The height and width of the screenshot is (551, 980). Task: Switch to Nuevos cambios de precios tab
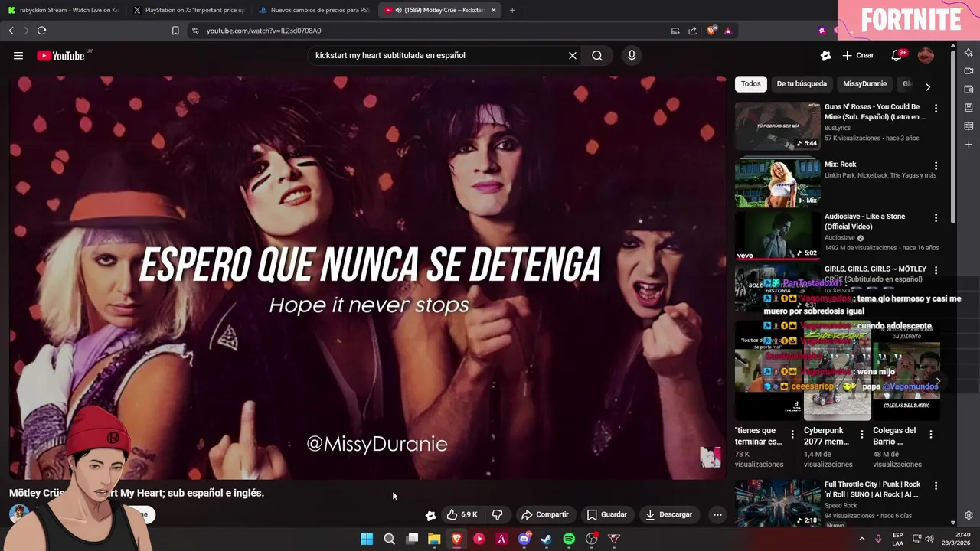tap(315, 10)
